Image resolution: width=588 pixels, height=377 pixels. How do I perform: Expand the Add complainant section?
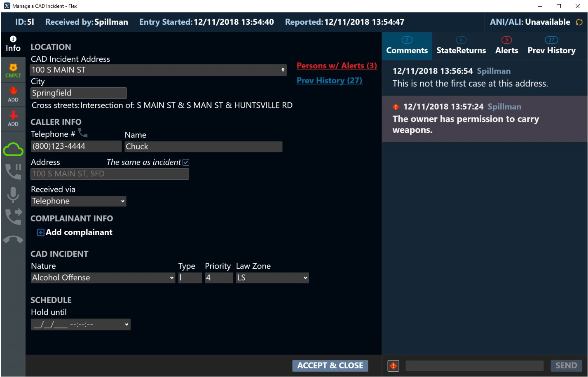click(x=41, y=232)
